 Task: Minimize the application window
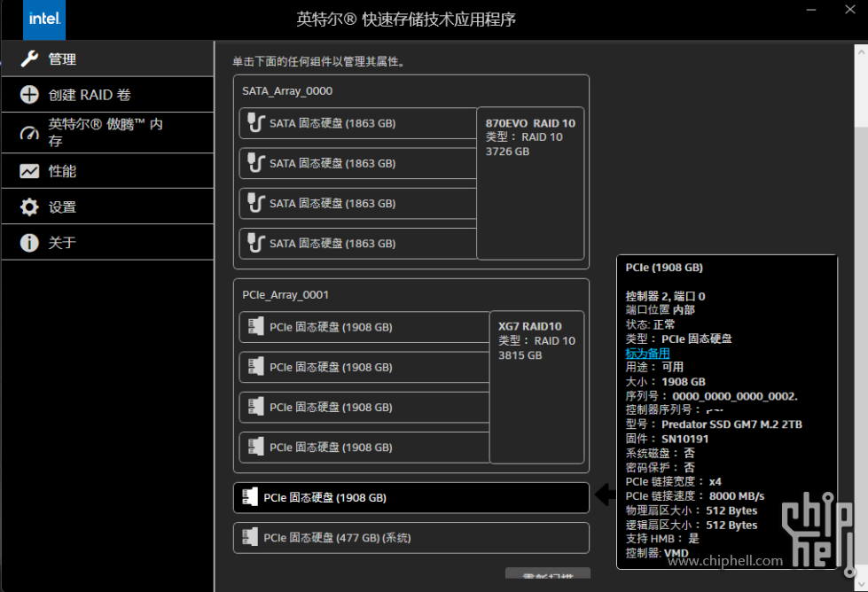tap(811, 10)
